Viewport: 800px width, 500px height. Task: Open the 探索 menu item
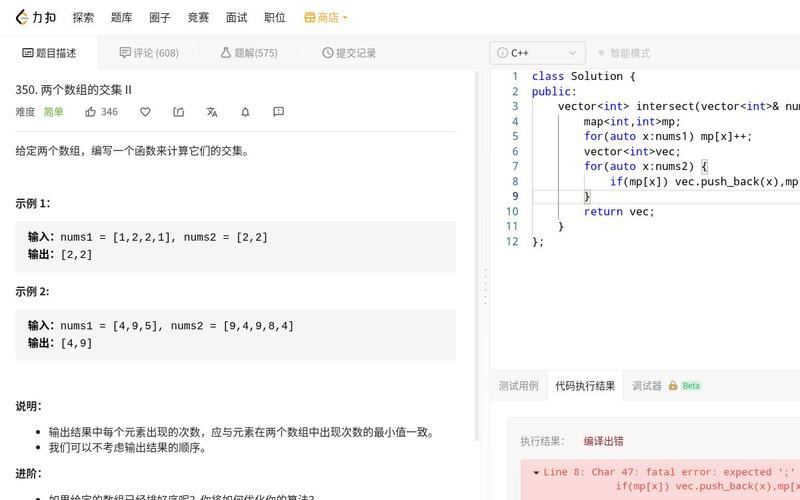(83, 17)
